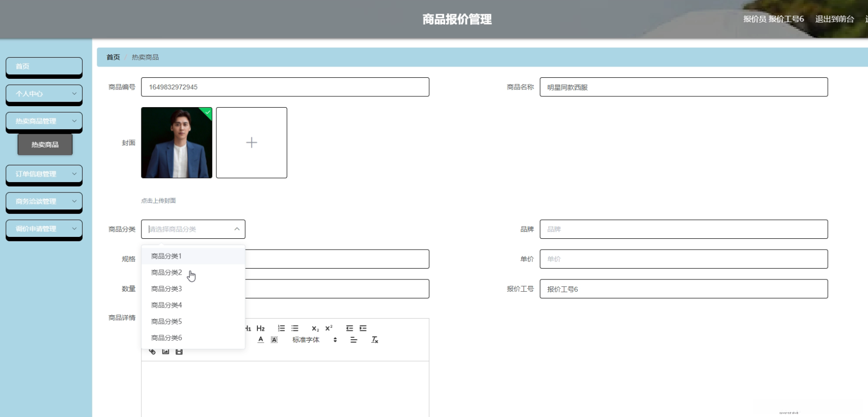Choose 商品分类1 from dropdown list

(x=193, y=256)
